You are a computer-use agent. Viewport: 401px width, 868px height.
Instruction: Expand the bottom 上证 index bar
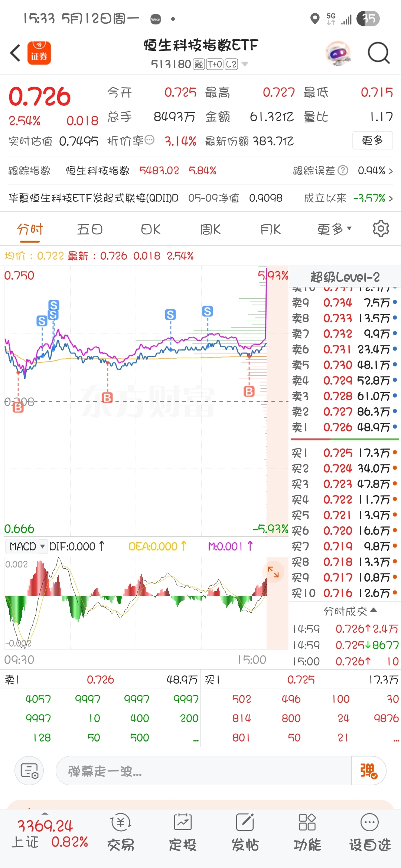pyautogui.click(x=45, y=813)
